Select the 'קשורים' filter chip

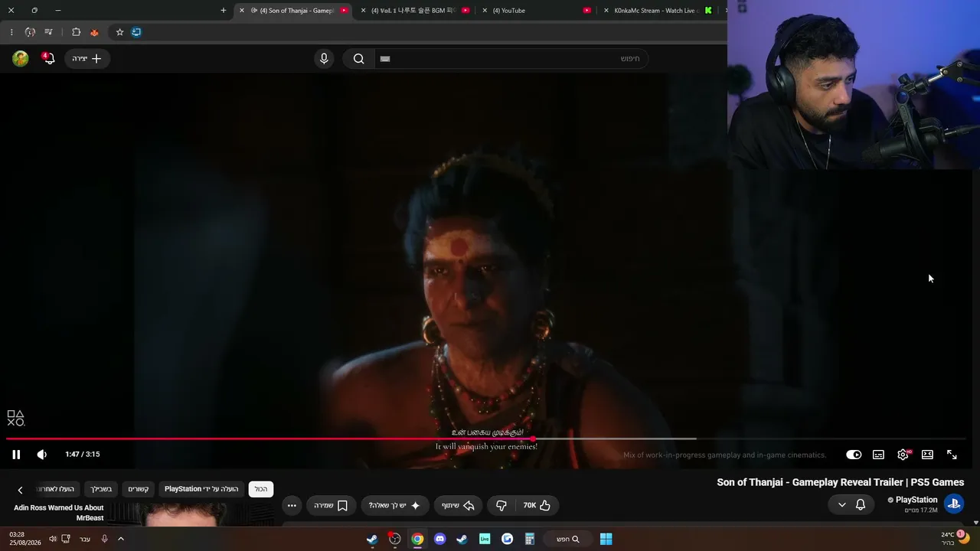[x=139, y=489]
